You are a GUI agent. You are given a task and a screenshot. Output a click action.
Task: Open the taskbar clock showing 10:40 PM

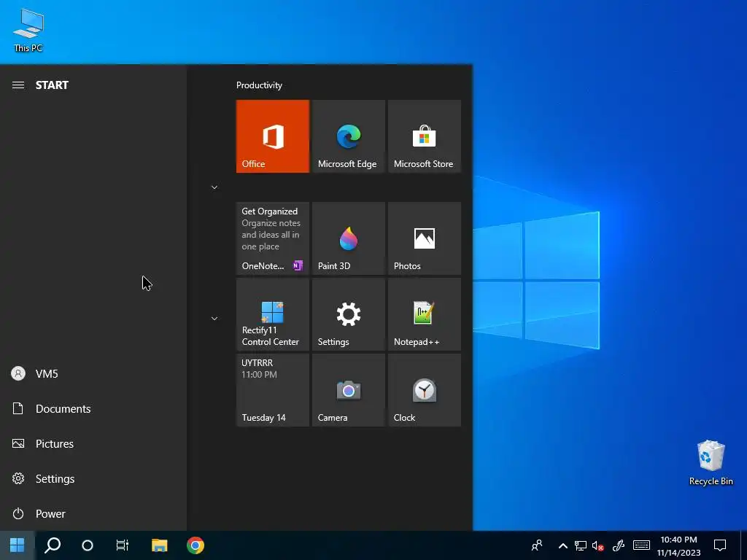(x=679, y=545)
